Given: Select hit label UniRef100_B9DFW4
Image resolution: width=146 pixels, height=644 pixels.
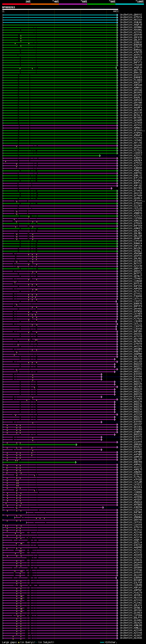Looking at the screenshot, I should tap(131, 45).
